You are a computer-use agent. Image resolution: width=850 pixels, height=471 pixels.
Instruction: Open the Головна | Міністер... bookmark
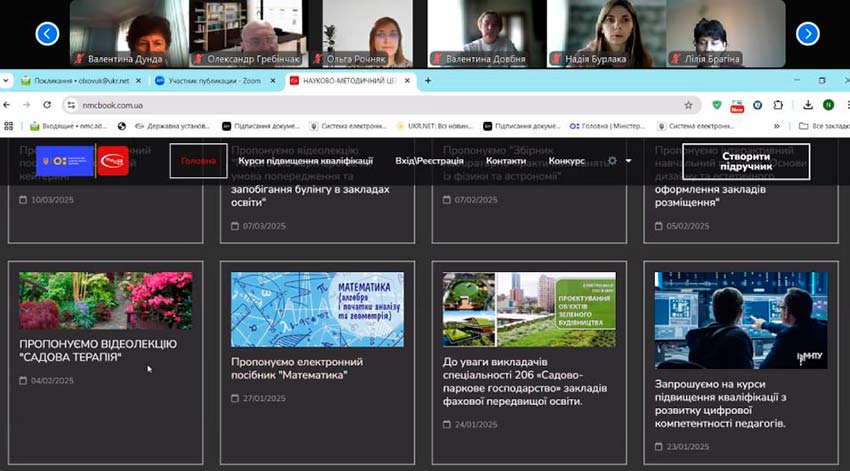point(608,126)
